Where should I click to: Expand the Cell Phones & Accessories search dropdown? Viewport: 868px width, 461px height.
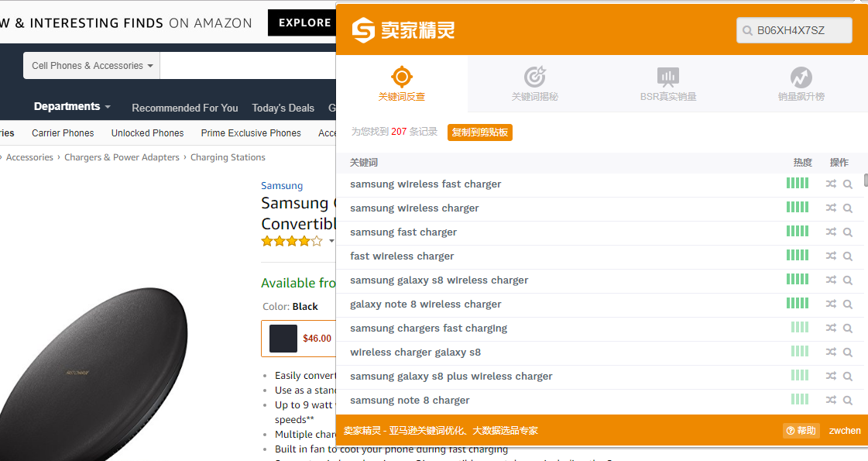coord(91,66)
